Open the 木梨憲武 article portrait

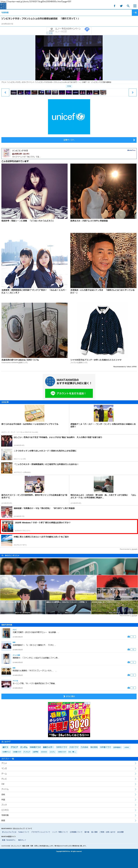[x=103, y=261]
